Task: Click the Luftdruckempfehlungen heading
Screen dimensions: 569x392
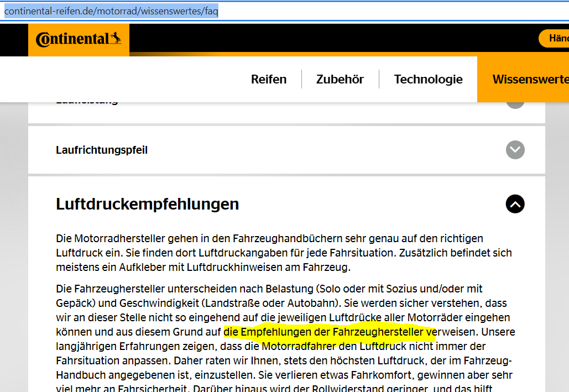Action: coord(147,204)
